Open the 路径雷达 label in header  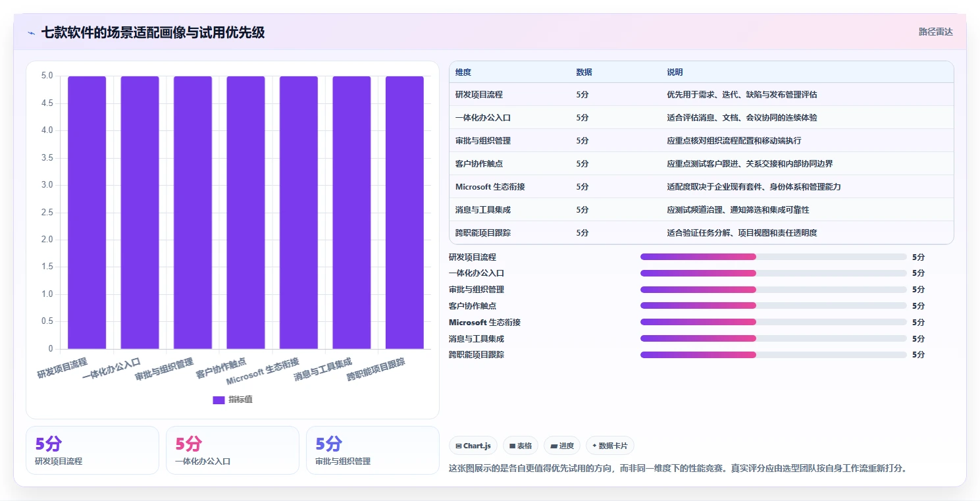pos(936,32)
